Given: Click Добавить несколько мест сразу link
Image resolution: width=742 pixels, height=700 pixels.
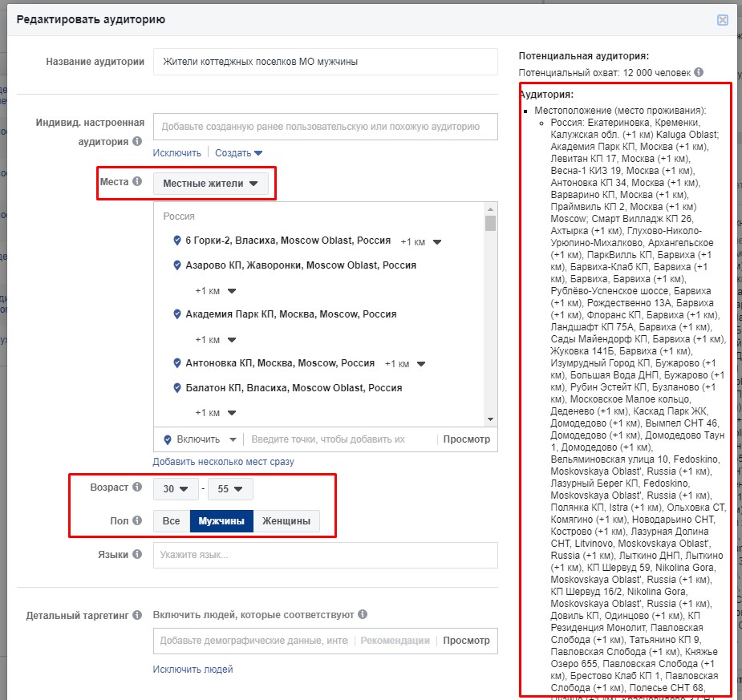Looking at the screenshot, I should (x=223, y=462).
